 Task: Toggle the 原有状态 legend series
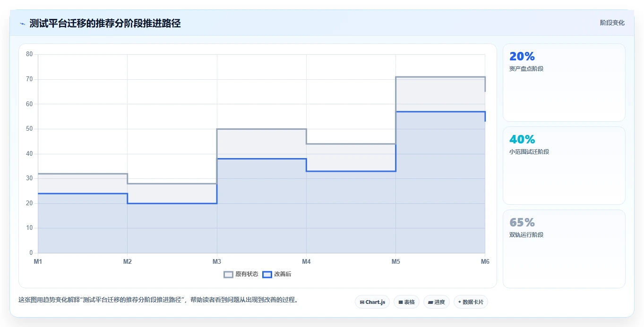point(241,274)
